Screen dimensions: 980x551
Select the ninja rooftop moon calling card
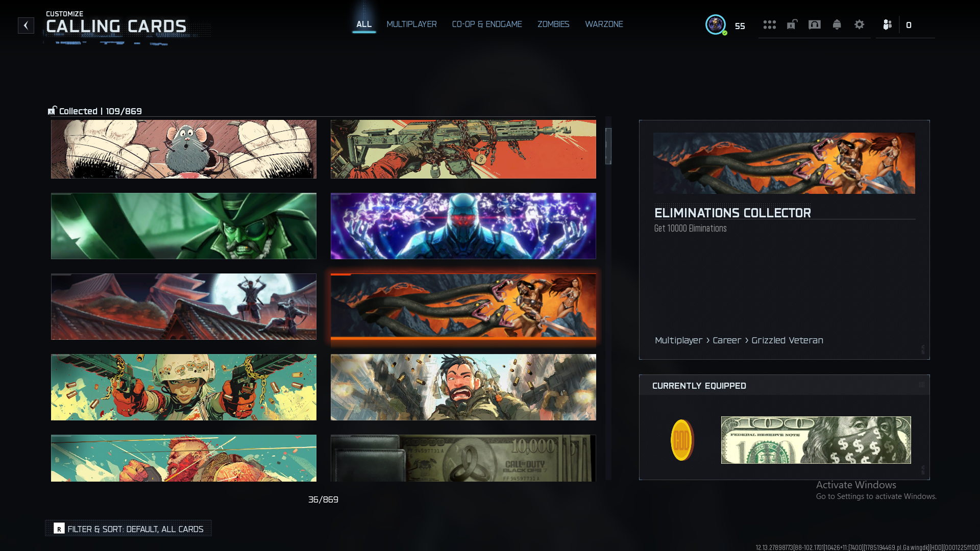[184, 307]
